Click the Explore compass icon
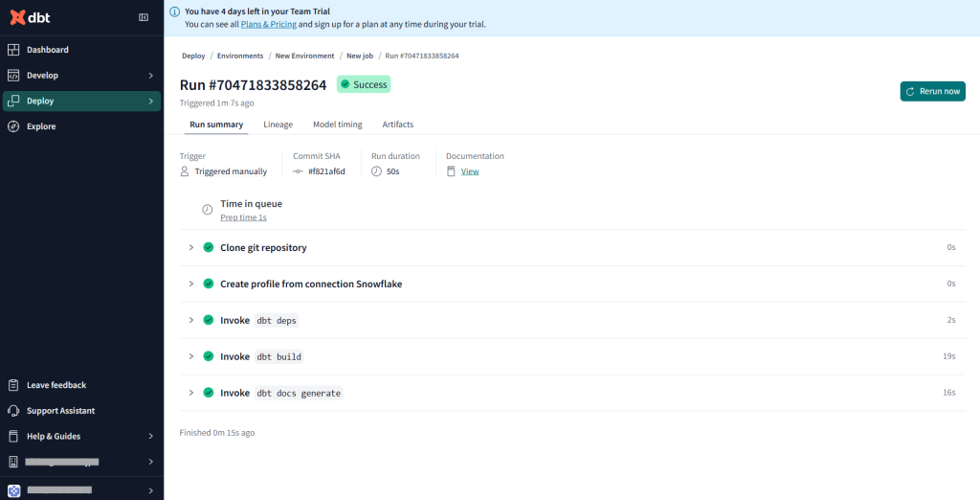This screenshot has height=500, width=980. coord(13,126)
